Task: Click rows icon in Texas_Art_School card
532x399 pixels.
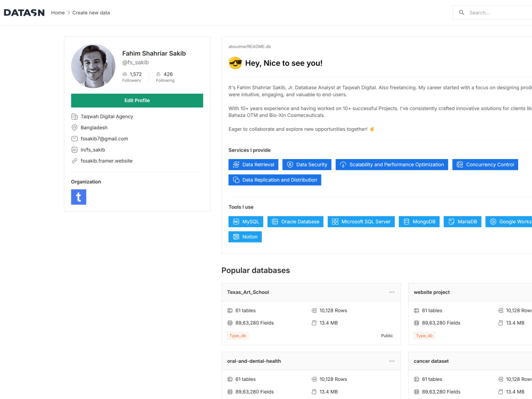Action: pyautogui.click(x=314, y=311)
